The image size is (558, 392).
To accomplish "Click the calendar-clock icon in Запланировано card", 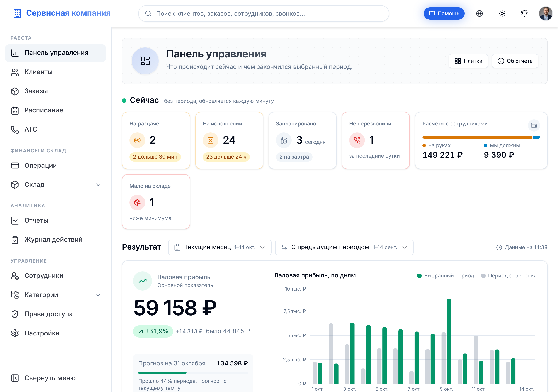I will click(284, 140).
